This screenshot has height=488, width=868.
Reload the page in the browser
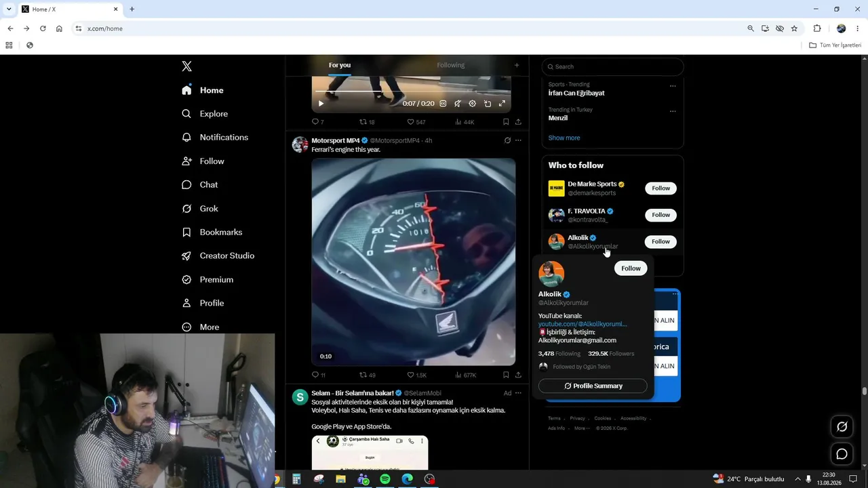pyautogui.click(x=43, y=28)
